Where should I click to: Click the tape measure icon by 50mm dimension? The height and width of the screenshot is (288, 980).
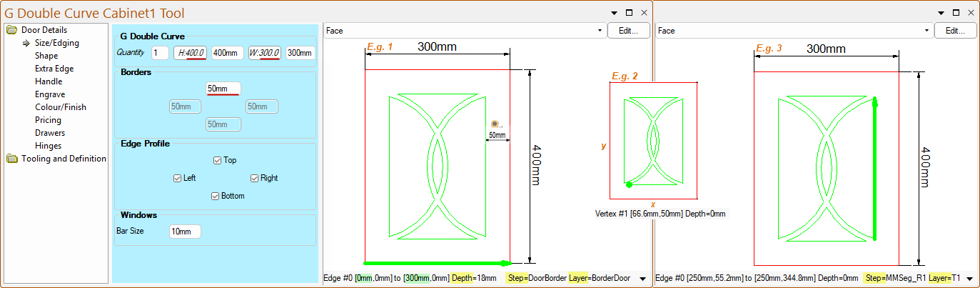(495, 124)
